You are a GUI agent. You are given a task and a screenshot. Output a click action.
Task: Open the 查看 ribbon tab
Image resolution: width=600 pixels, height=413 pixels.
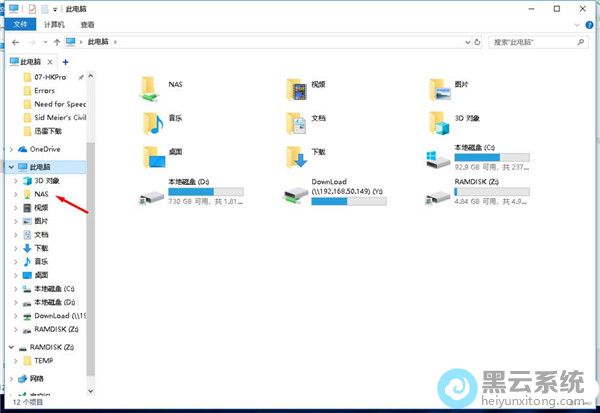(x=87, y=25)
